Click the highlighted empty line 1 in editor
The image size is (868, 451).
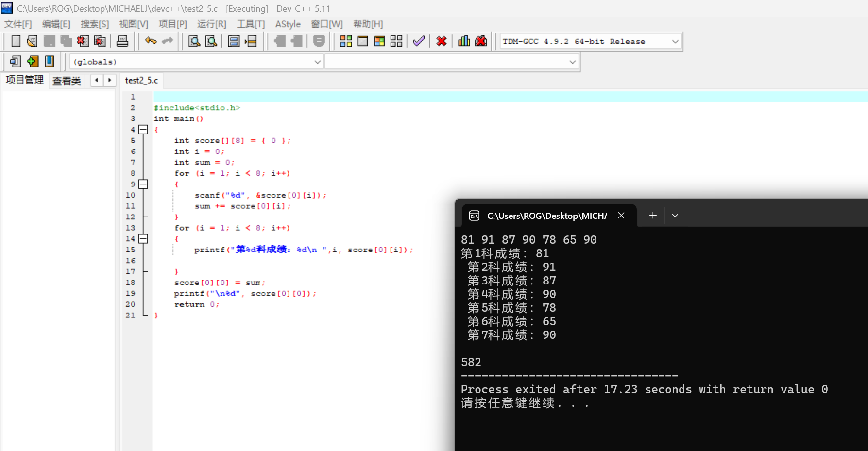click(x=511, y=97)
